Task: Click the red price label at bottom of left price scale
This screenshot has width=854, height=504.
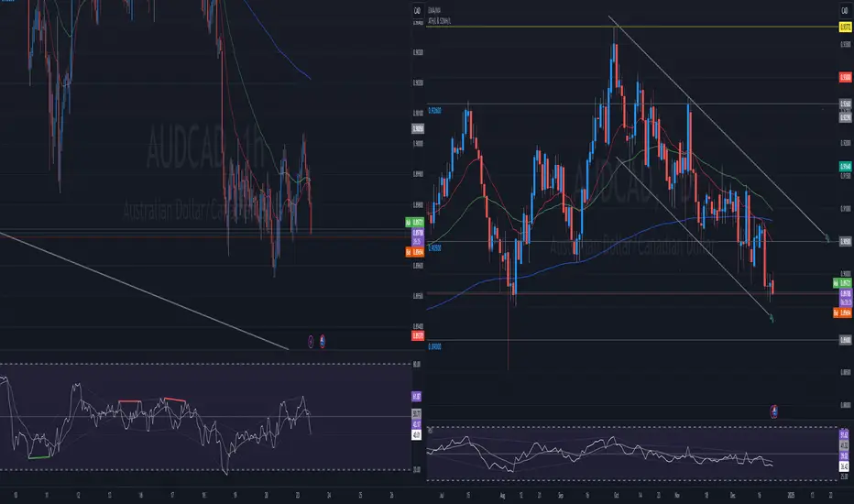Action: 418,336
